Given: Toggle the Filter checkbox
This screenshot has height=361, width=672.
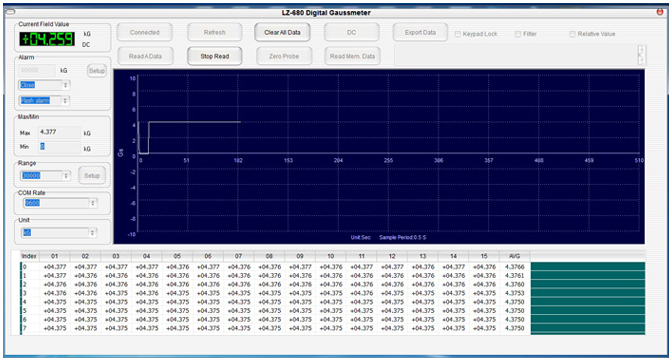Looking at the screenshot, I should point(518,34).
